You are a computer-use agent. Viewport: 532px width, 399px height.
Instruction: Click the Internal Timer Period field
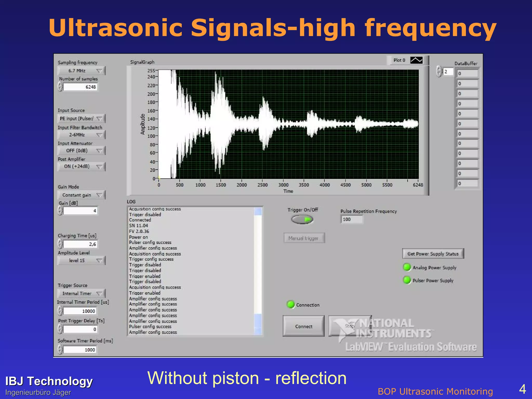click(x=80, y=311)
